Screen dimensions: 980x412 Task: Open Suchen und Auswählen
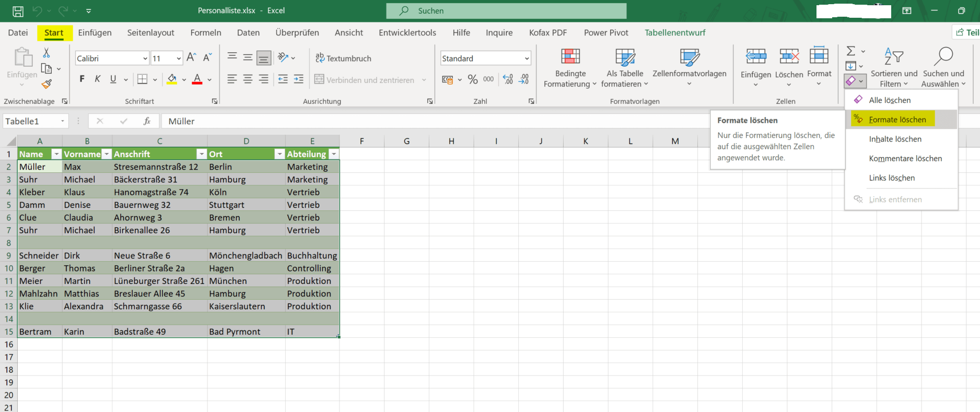pyautogui.click(x=943, y=67)
